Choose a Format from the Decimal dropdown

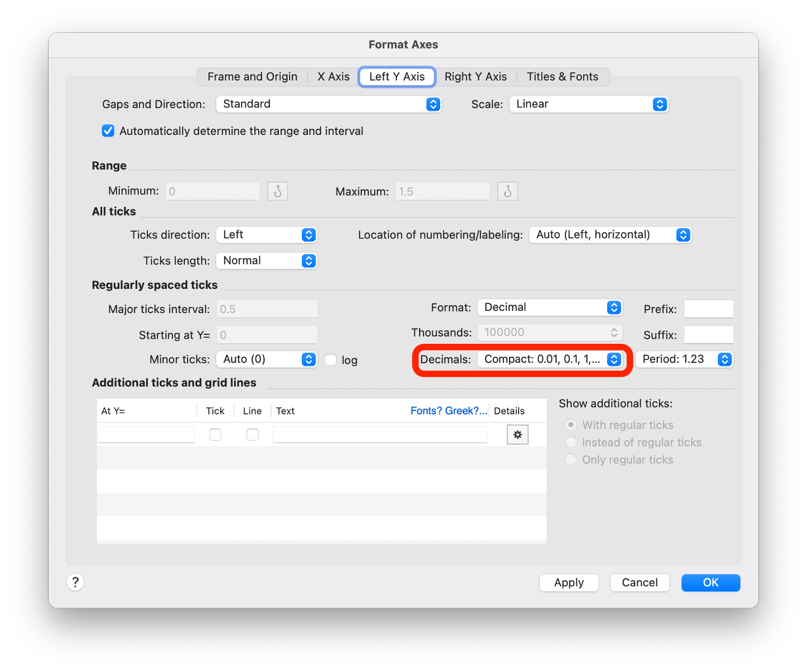549,307
